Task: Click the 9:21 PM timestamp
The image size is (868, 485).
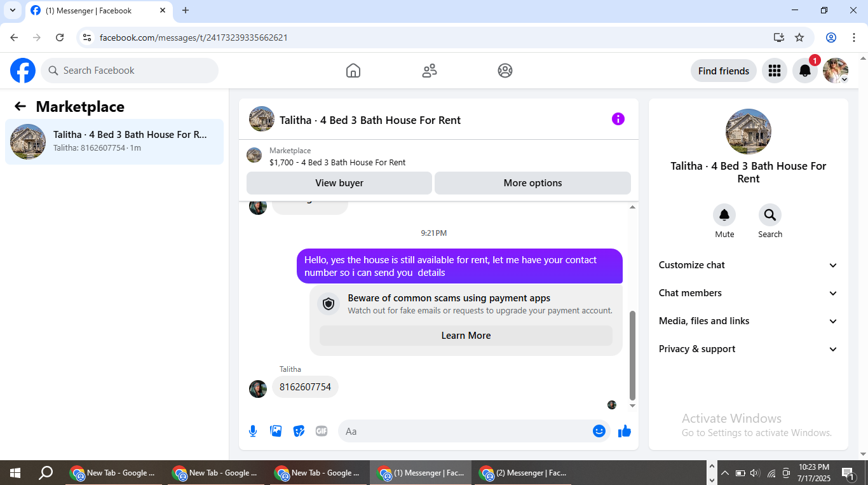Action: pyautogui.click(x=434, y=233)
